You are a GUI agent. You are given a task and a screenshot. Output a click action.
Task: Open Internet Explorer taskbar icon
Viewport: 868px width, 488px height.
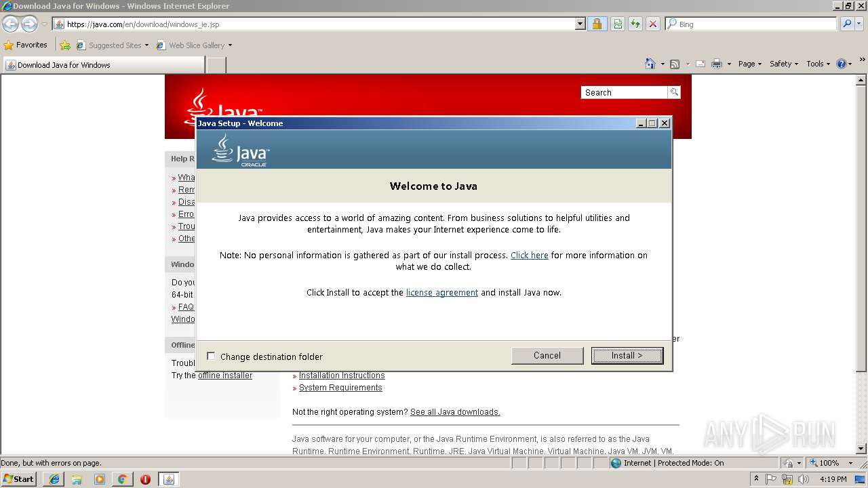(x=54, y=479)
